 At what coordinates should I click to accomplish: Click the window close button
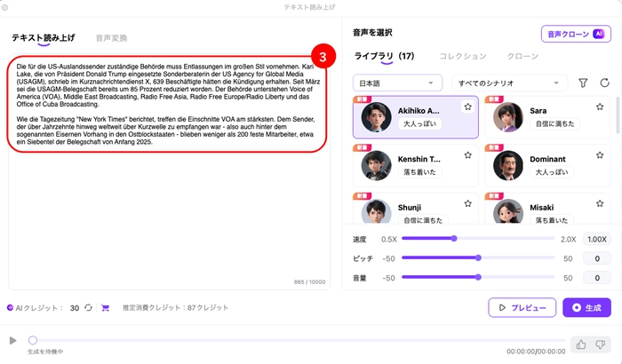(4, 7)
